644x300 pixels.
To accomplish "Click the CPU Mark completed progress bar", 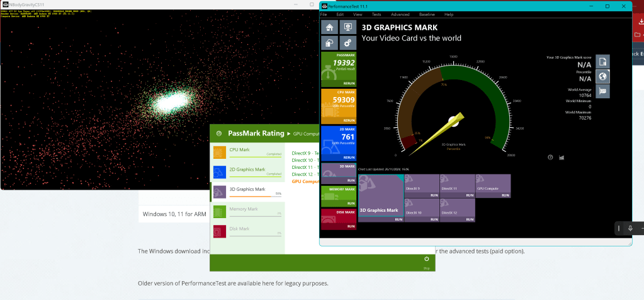I will tap(256, 157).
